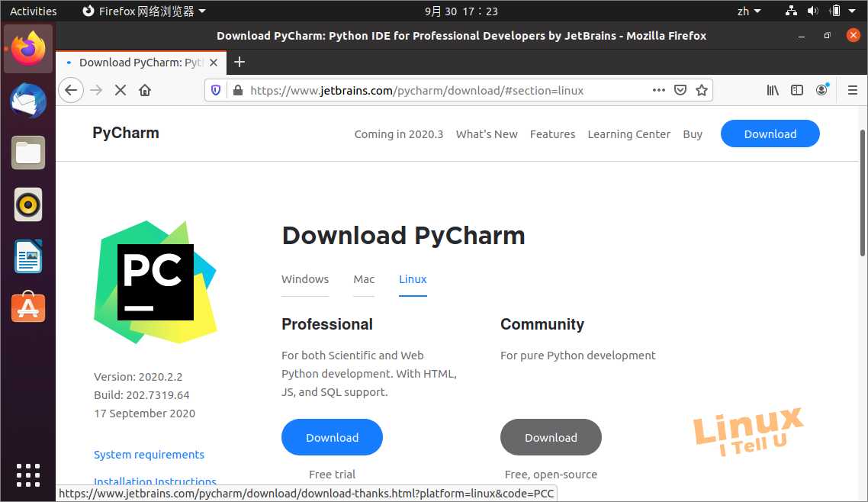Switch to the Mac platform tab
This screenshot has width=868, height=502.
(364, 279)
